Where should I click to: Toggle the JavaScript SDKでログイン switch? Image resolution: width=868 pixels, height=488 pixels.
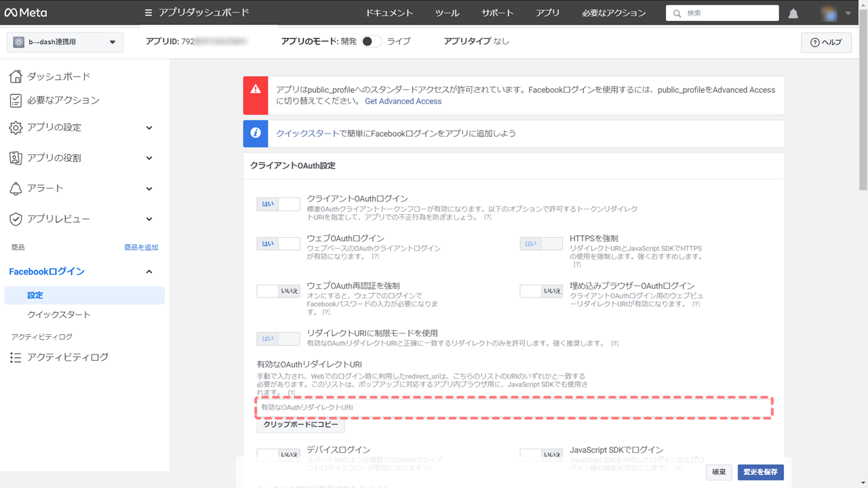(x=541, y=454)
